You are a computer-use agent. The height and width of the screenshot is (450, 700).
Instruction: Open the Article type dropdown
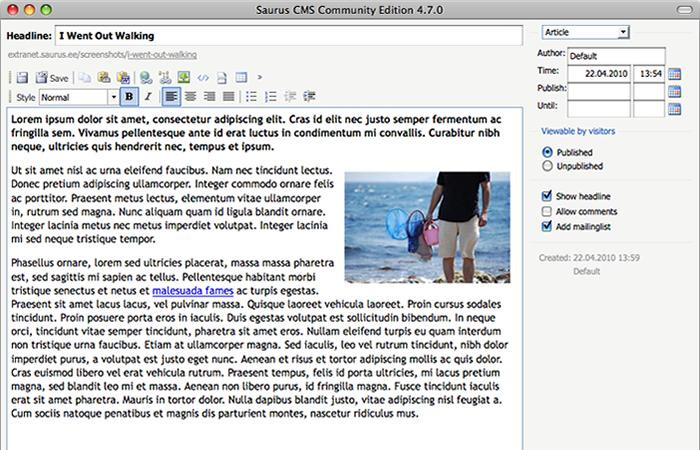585,32
